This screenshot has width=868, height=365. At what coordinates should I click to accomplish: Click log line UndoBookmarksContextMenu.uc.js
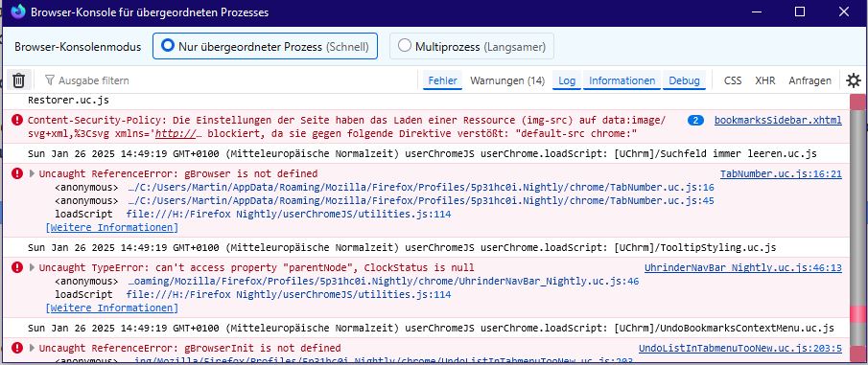[x=431, y=328]
